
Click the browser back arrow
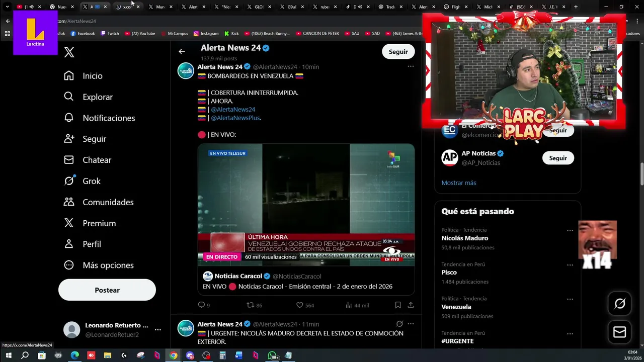(x=8, y=21)
